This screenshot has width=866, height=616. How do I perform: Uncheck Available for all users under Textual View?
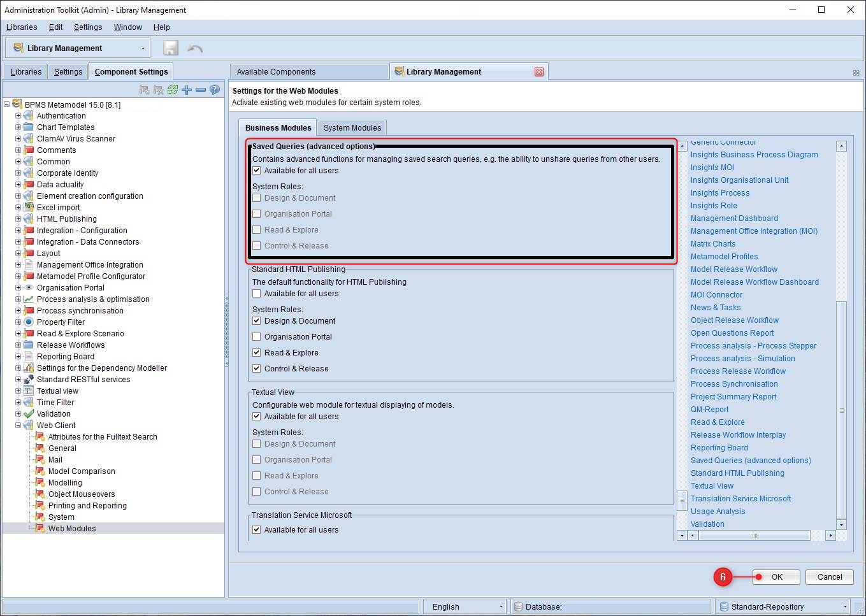pos(257,417)
